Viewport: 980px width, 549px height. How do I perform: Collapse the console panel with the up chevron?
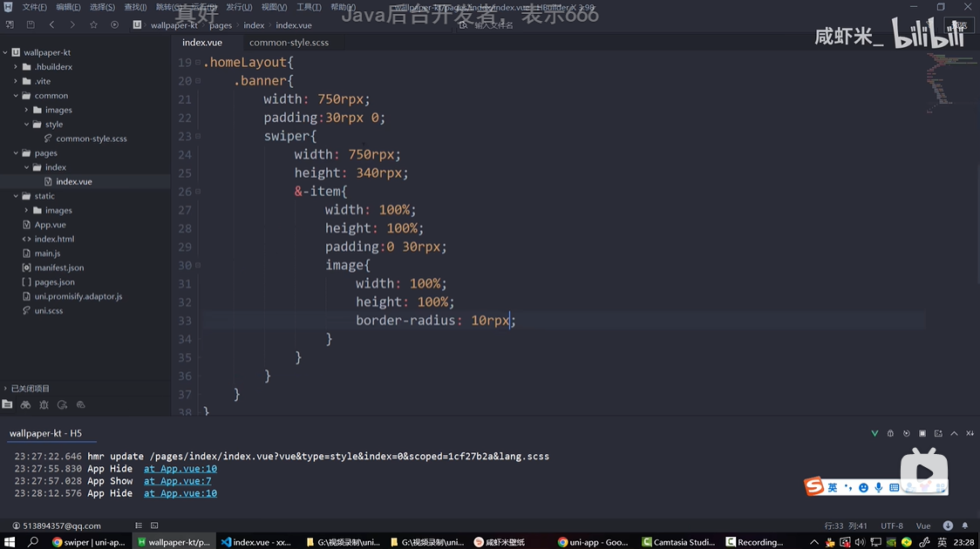click(x=954, y=433)
